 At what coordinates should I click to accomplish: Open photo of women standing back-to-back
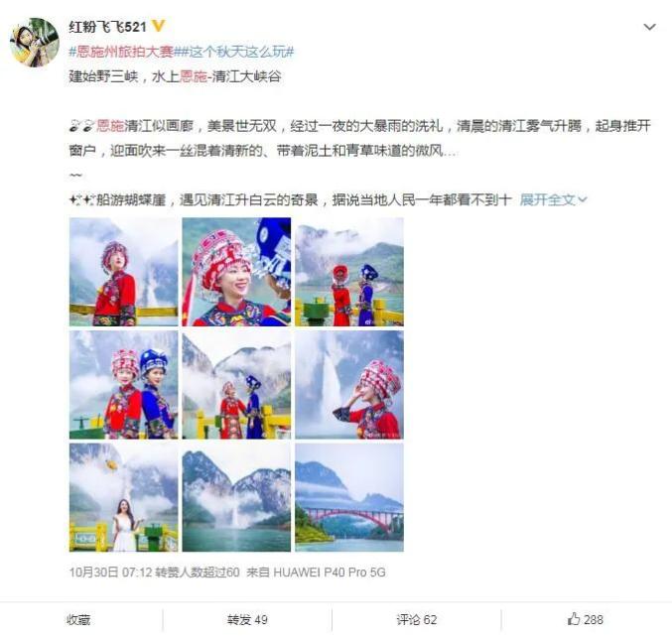[x=123, y=385]
